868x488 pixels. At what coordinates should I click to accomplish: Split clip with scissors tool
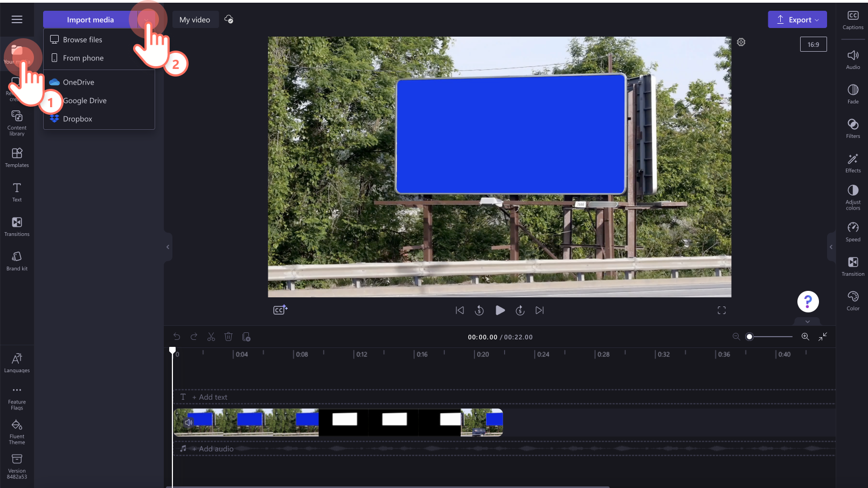[x=211, y=337]
